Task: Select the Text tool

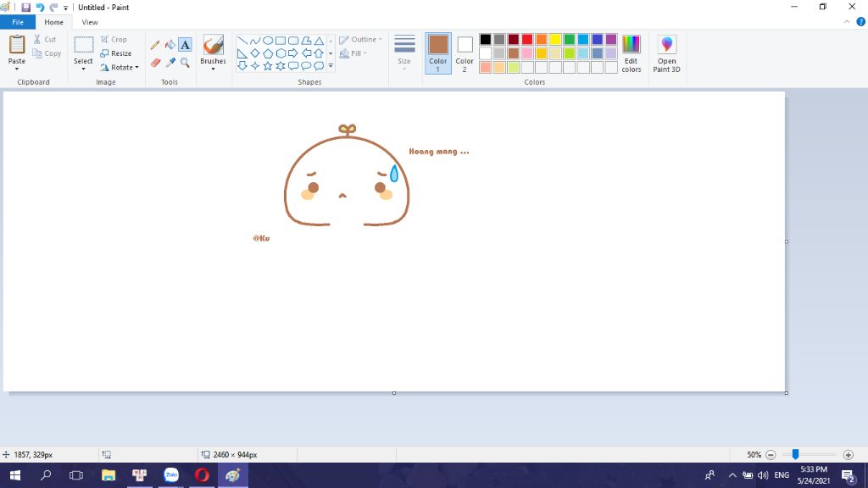Action: [185, 45]
